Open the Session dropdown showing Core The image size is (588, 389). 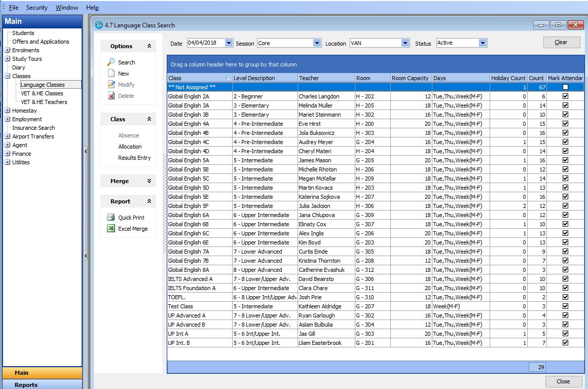tap(317, 43)
